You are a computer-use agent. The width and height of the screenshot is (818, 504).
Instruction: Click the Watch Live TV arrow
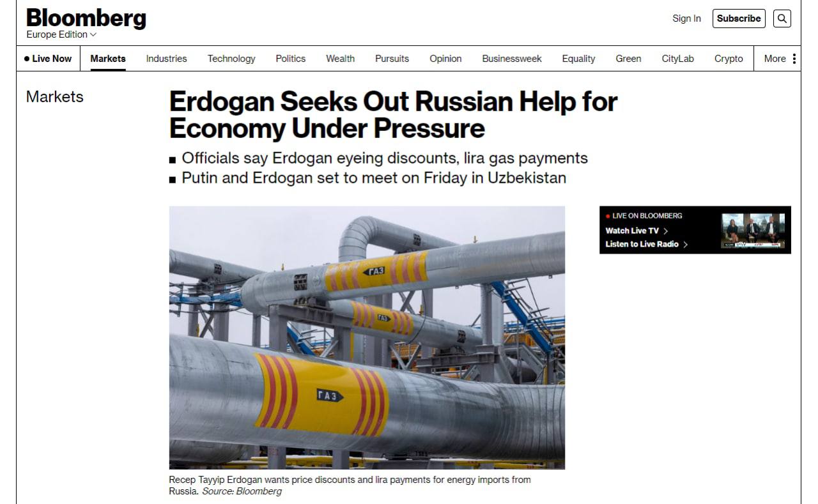click(666, 231)
